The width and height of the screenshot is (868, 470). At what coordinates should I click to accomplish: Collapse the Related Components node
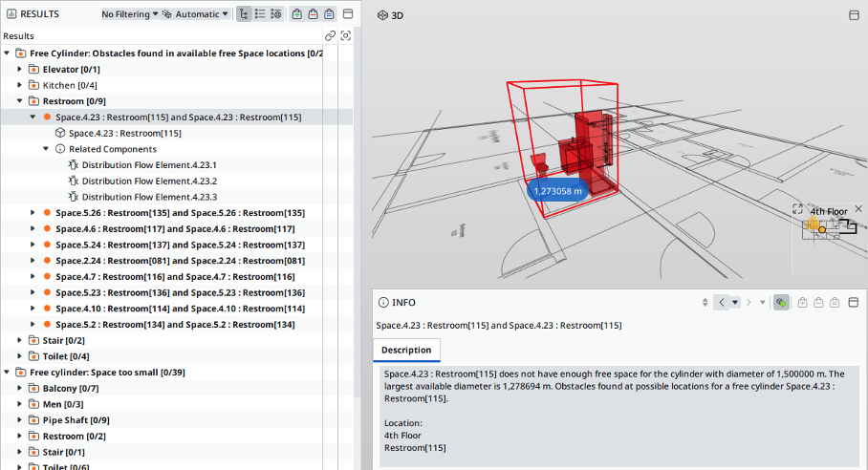click(46, 149)
